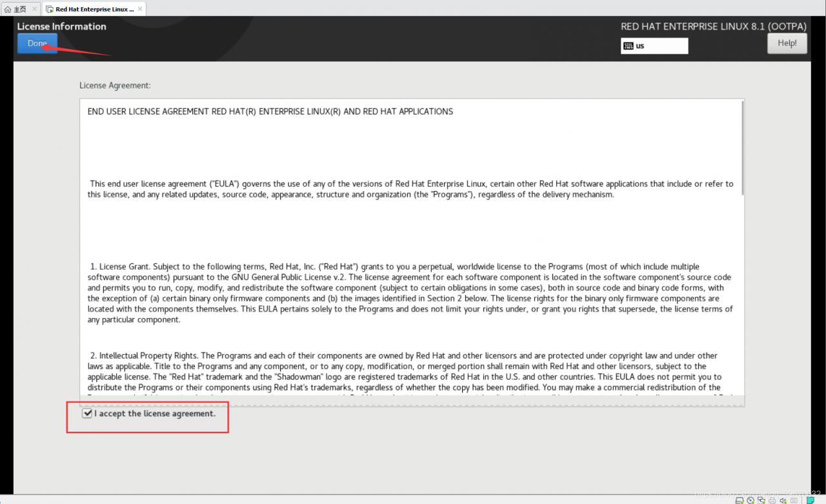Click the hard disk status icon
Viewport: 826px width, 504px height.
[740, 500]
